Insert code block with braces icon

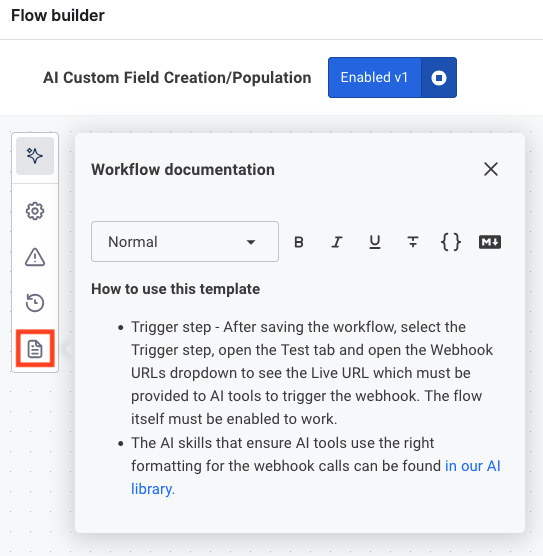tap(451, 242)
